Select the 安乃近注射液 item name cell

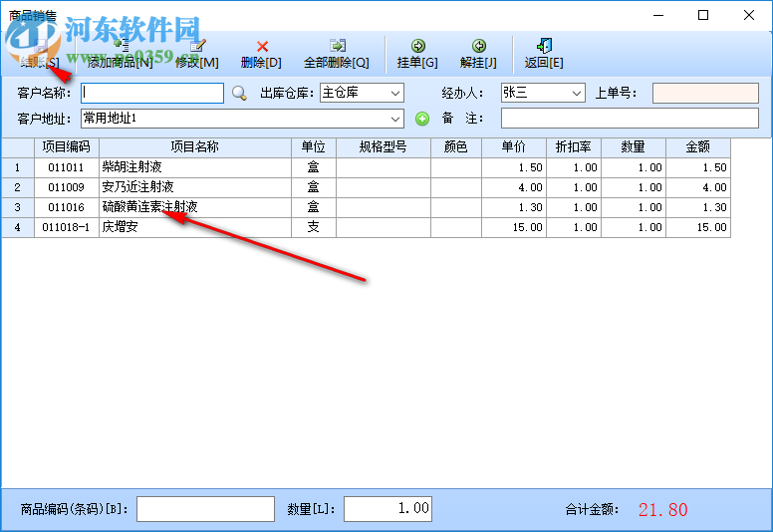195,187
